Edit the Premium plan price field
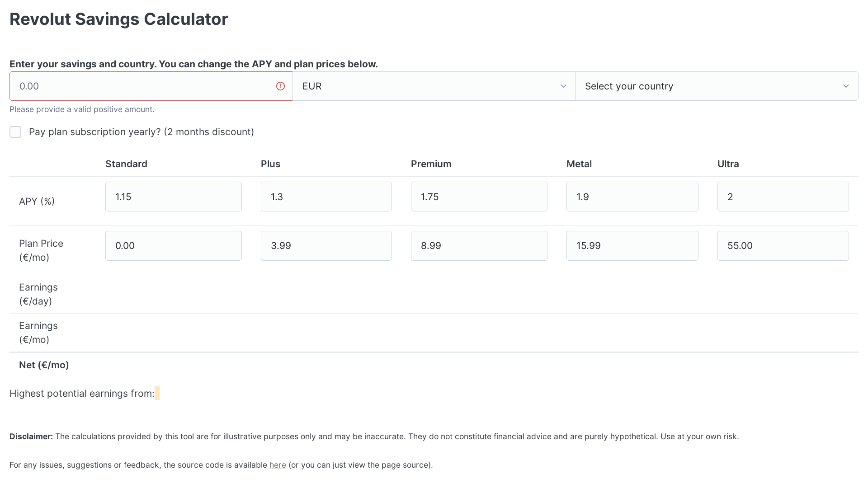 479,246
